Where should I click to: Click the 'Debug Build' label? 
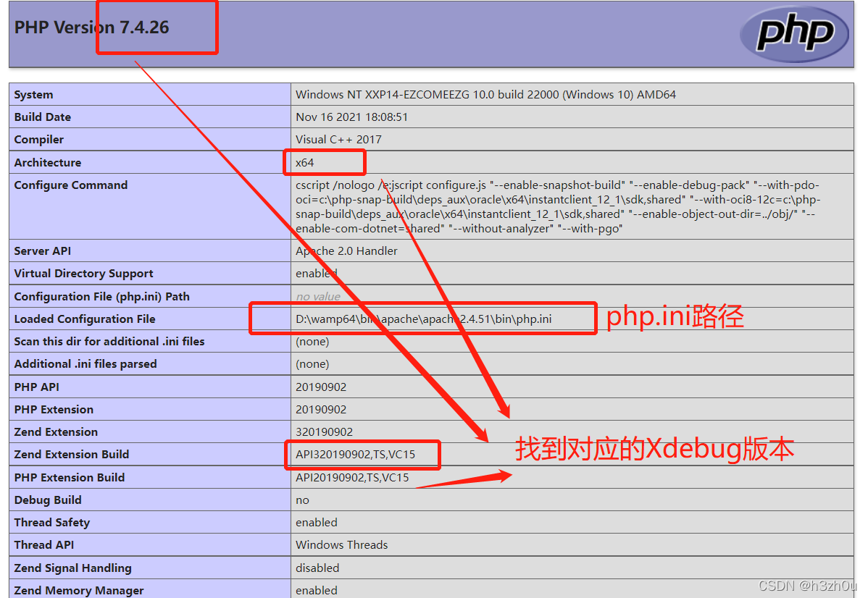48,500
